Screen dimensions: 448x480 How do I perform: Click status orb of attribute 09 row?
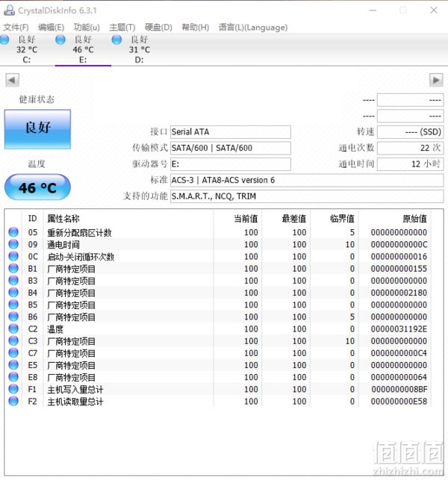click(13, 244)
